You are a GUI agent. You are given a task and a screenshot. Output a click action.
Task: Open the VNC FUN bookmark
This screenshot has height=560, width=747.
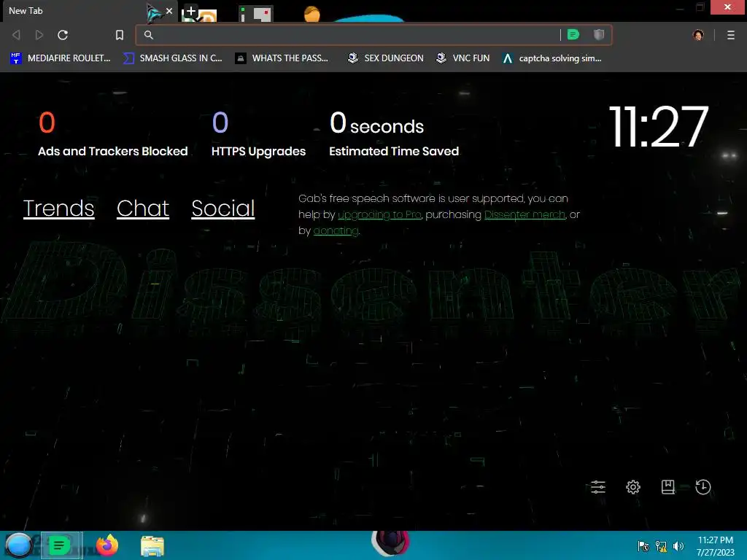pos(463,58)
